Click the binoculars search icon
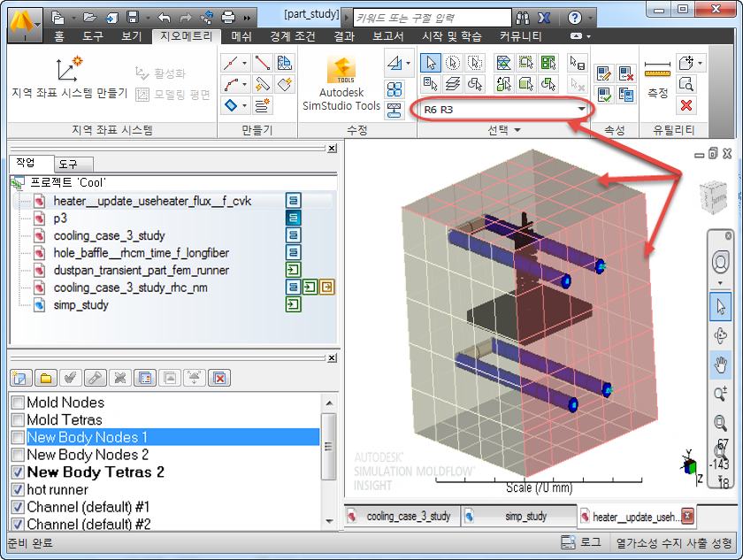This screenshot has width=743, height=560. [522, 18]
